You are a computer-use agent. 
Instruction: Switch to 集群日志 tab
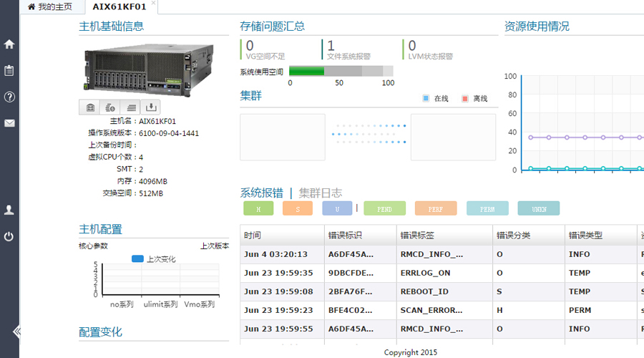pyautogui.click(x=320, y=193)
